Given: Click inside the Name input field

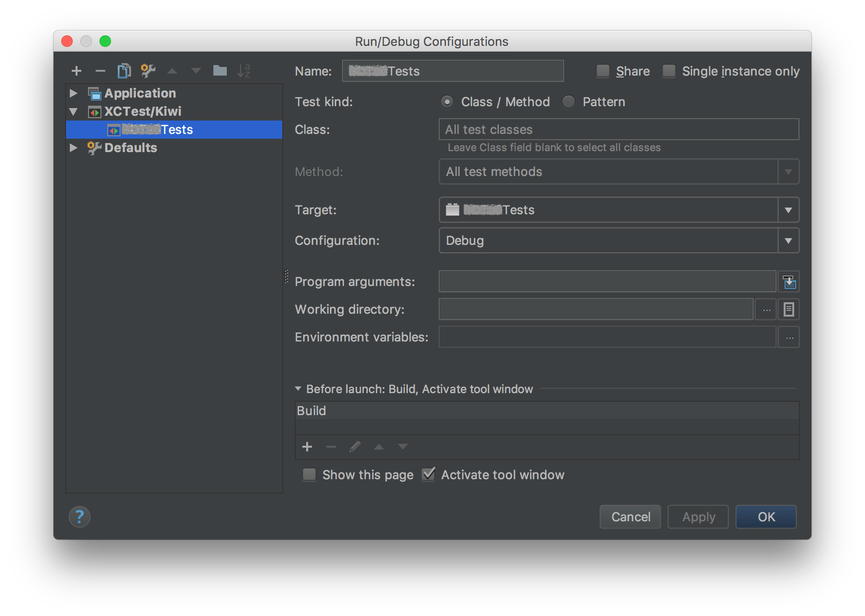Looking at the screenshot, I should [x=452, y=71].
